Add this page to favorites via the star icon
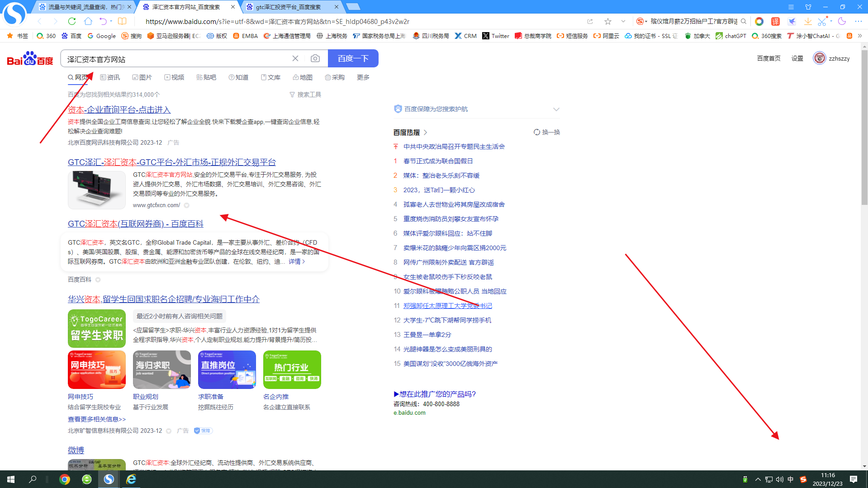Image resolution: width=868 pixels, height=488 pixels. point(607,21)
